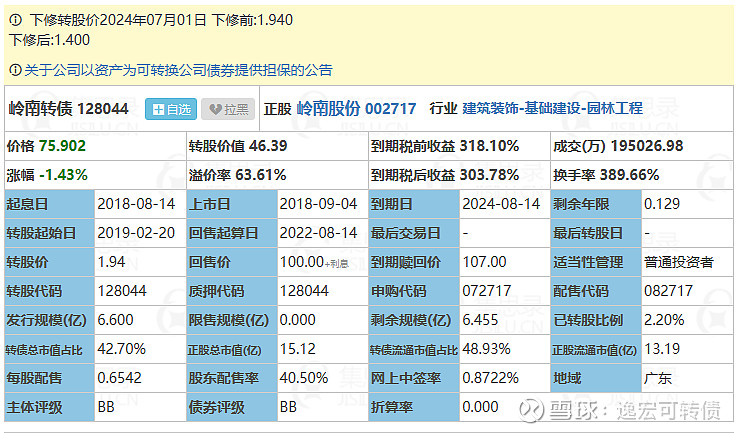Select the change value -1.43%

63,175
